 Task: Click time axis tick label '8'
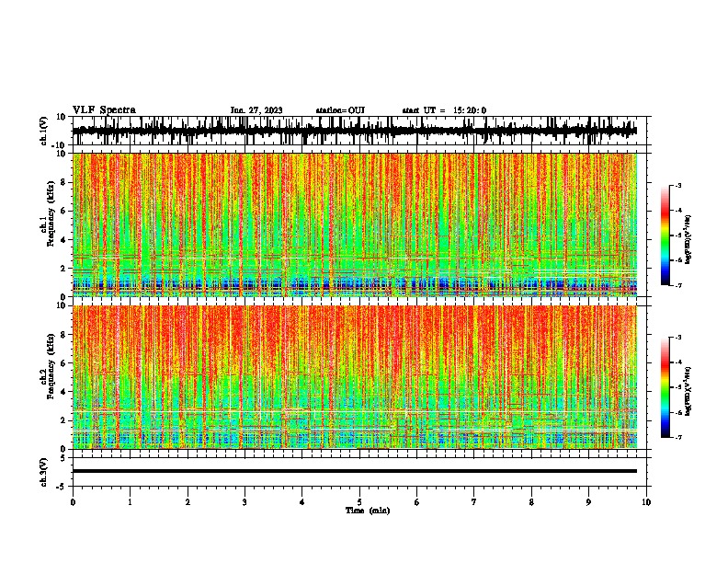[x=531, y=502]
